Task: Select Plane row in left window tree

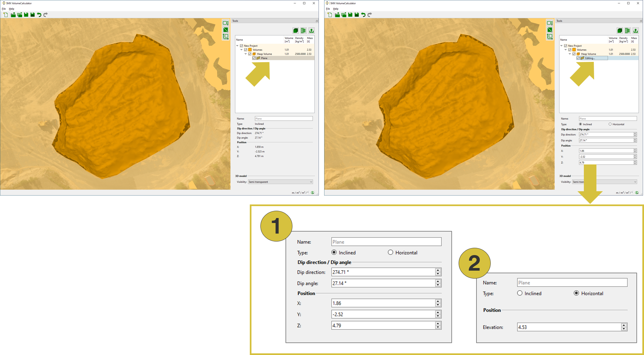Action: [x=275, y=58]
